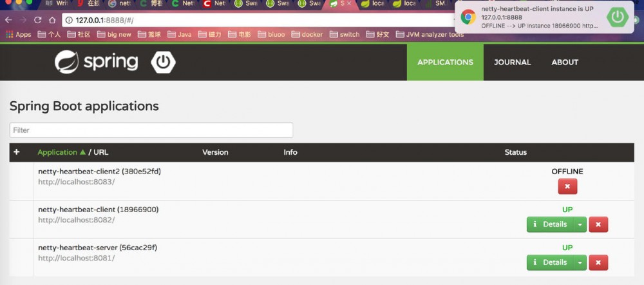Go to browser home icon
Viewport: 644px width, 285px height.
coord(52,20)
